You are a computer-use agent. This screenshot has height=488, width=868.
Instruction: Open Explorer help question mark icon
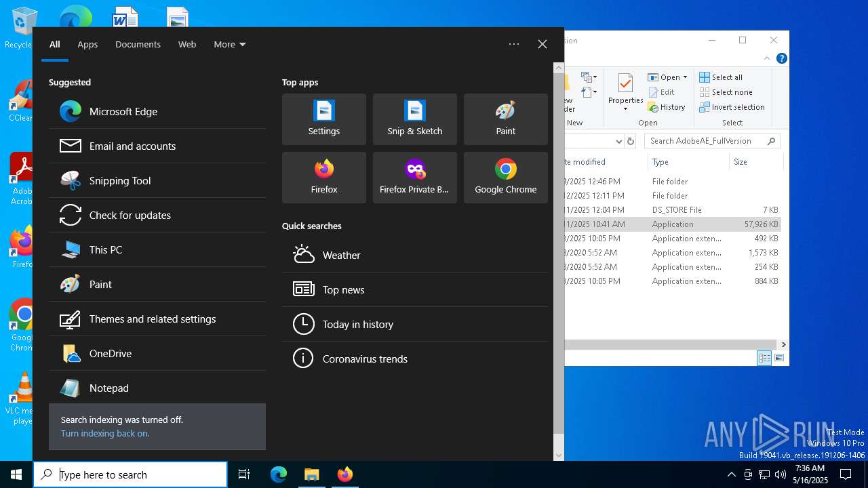(781, 59)
